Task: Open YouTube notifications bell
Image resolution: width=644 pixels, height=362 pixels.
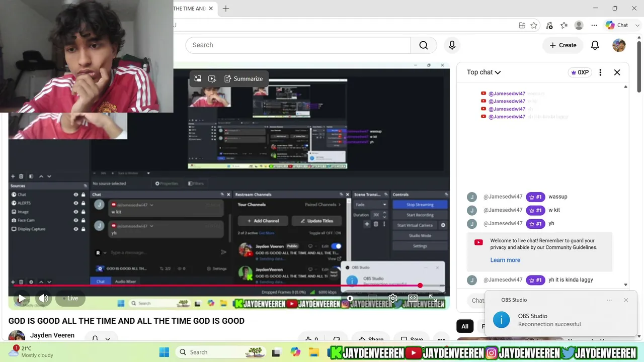Action: pos(595,45)
